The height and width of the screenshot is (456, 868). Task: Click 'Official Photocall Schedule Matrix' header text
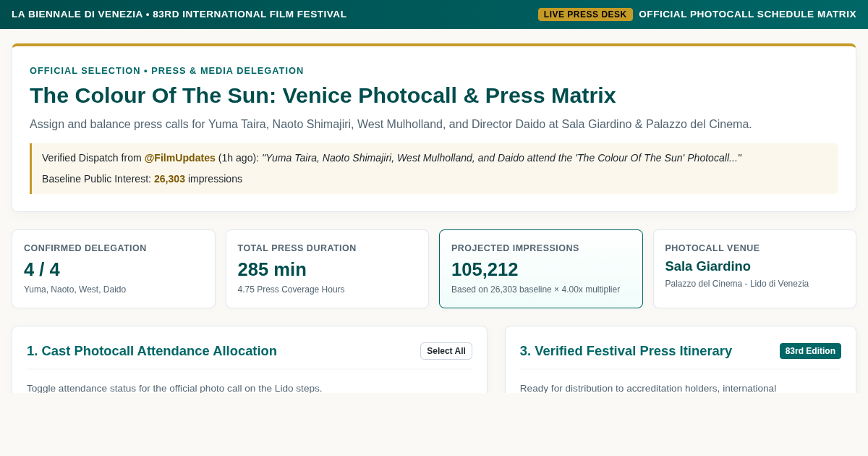747,14
